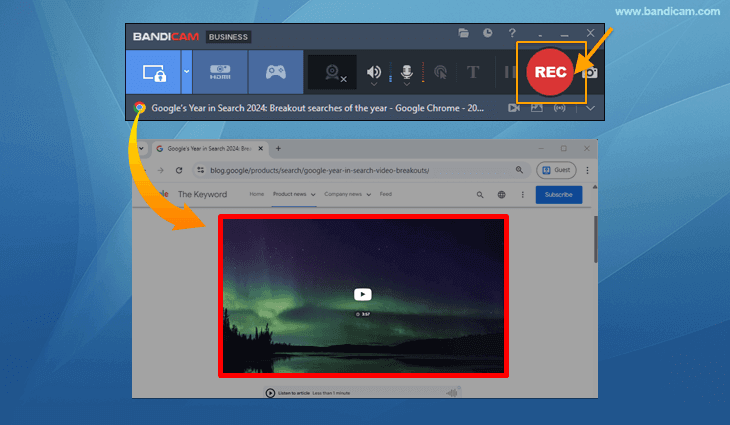Switch Bandicam to compact mode
The width and height of the screenshot is (730, 425).
(x=540, y=35)
